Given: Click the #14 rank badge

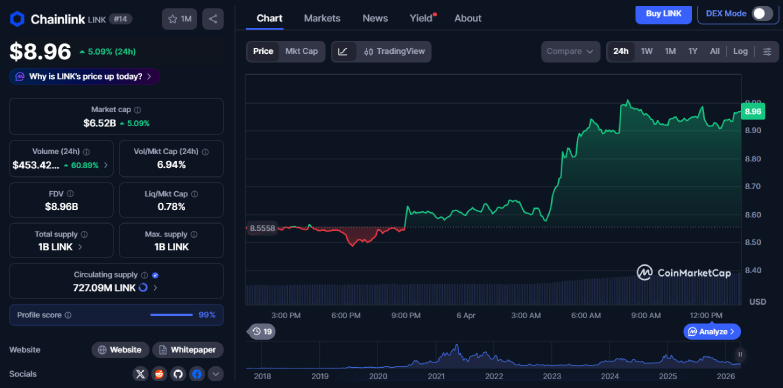Looking at the screenshot, I should tap(120, 19).
